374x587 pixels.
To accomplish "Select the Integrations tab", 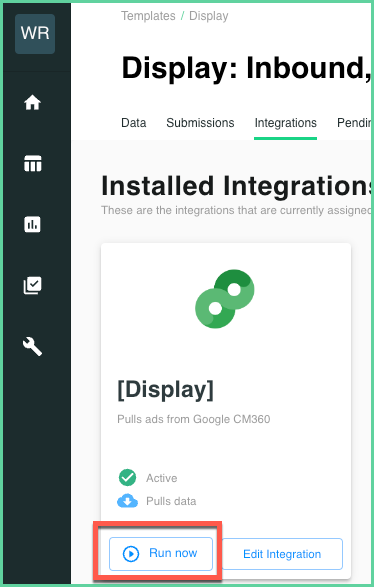I will (x=286, y=123).
